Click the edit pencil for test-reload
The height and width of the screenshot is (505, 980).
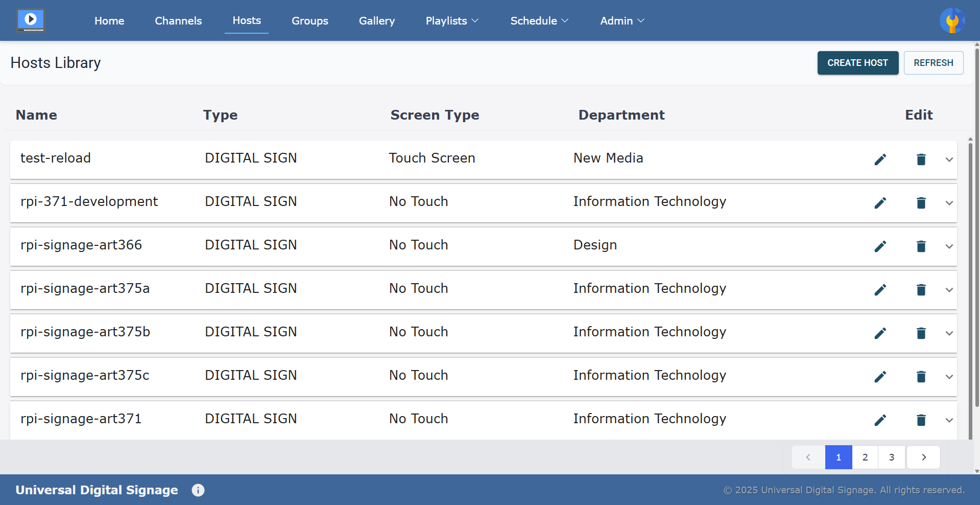coord(880,159)
